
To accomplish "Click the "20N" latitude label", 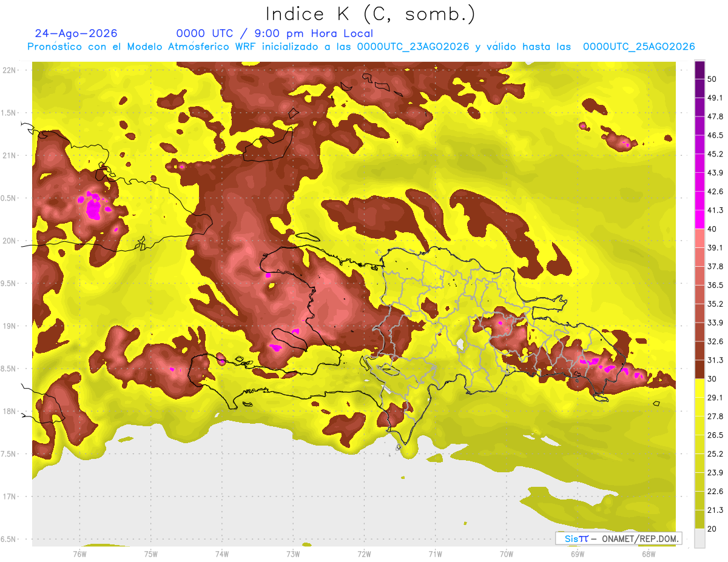I will (x=10, y=241).
